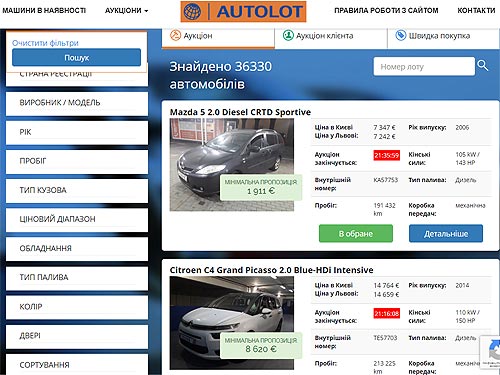Click the Mazda 5 car photo

pyautogui.click(x=232, y=165)
